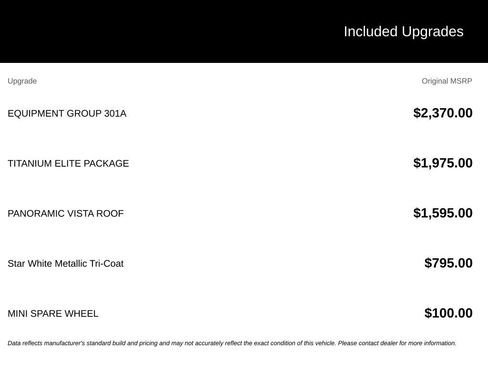
Task: Click the $100.00 price
Action: pos(448,313)
